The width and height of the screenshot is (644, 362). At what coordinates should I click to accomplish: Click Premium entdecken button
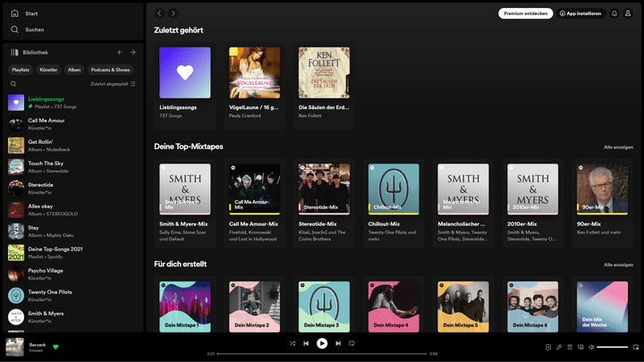[525, 13]
